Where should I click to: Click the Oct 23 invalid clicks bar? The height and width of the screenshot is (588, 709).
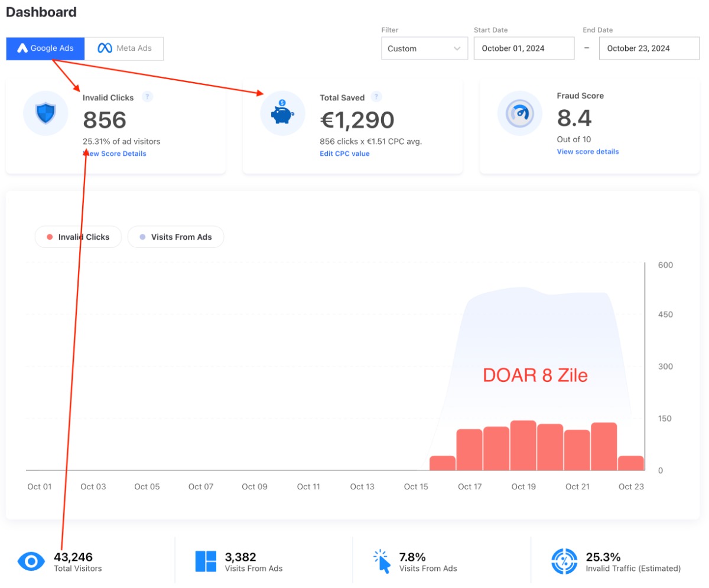pyautogui.click(x=630, y=463)
